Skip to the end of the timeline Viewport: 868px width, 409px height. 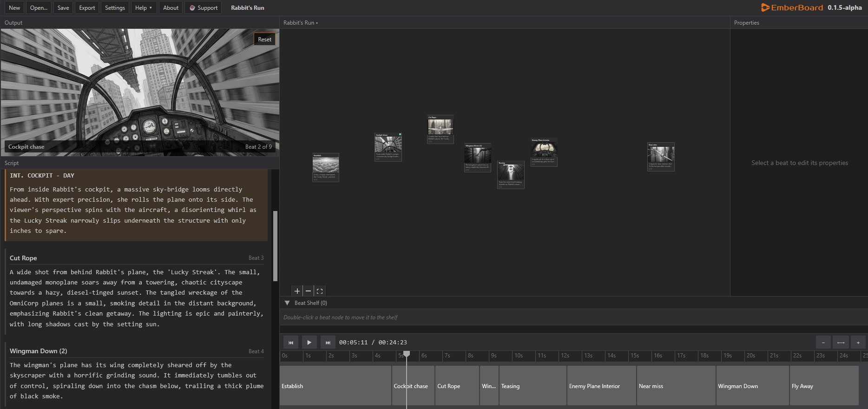click(328, 343)
